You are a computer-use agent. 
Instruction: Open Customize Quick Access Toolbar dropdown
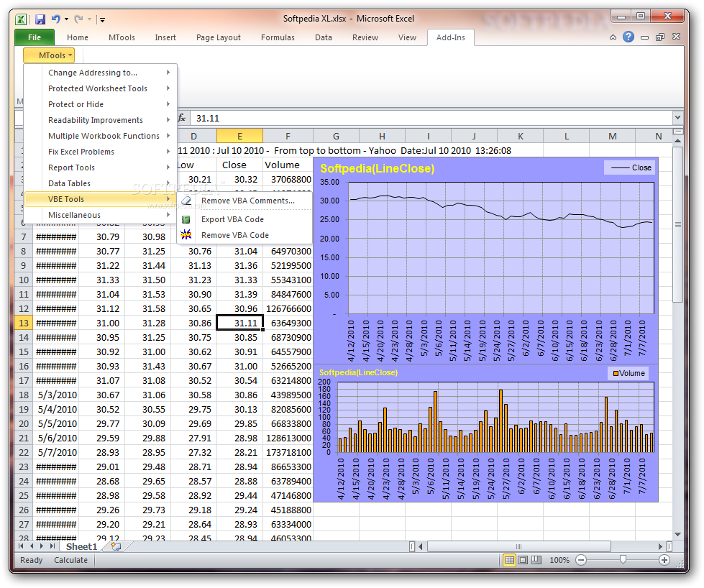pyautogui.click(x=102, y=19)
